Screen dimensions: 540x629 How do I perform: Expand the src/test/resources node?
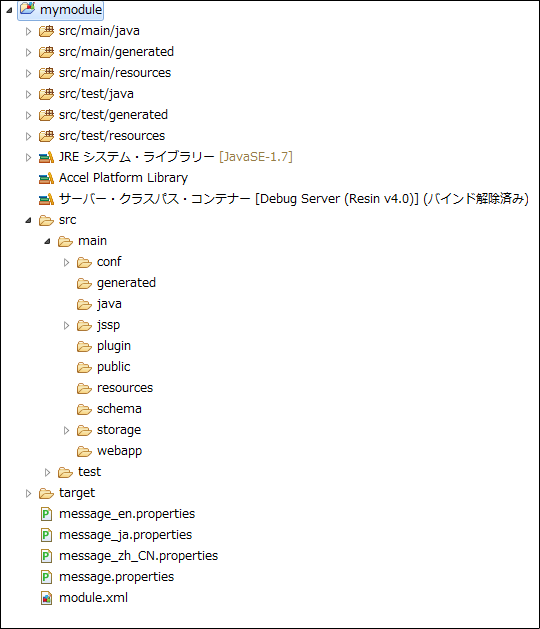point(28,136)
